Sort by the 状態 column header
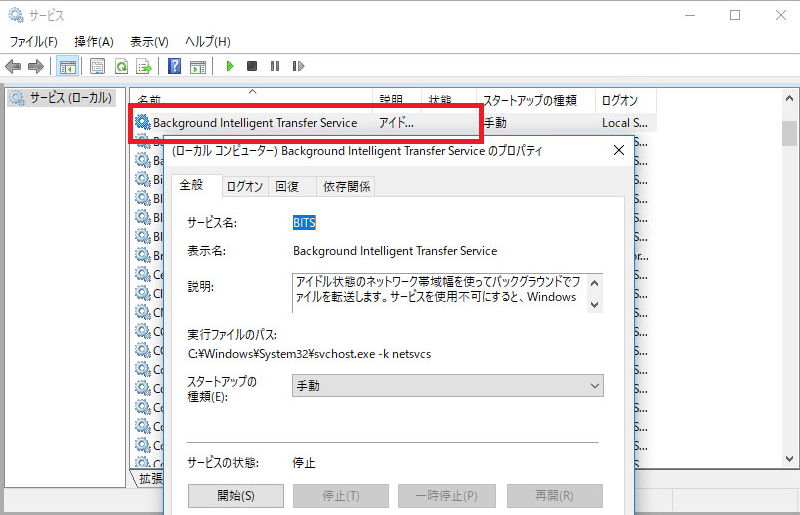 coord(449,99)
